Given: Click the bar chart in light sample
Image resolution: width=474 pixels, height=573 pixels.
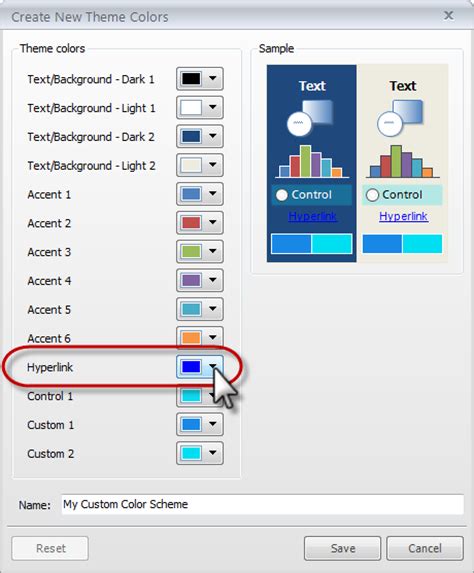Looking at the screenshot, I should pyautogui.click(x=403, y=161).
